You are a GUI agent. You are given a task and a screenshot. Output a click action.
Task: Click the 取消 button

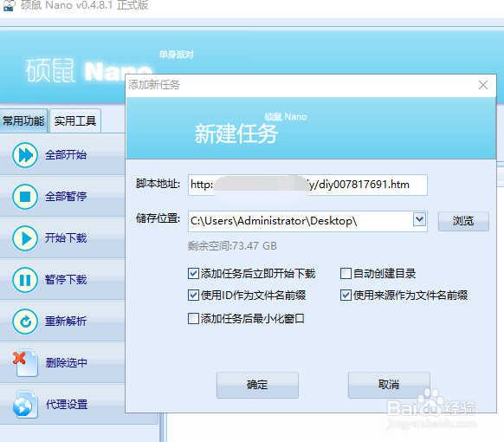tap(389, 385)
